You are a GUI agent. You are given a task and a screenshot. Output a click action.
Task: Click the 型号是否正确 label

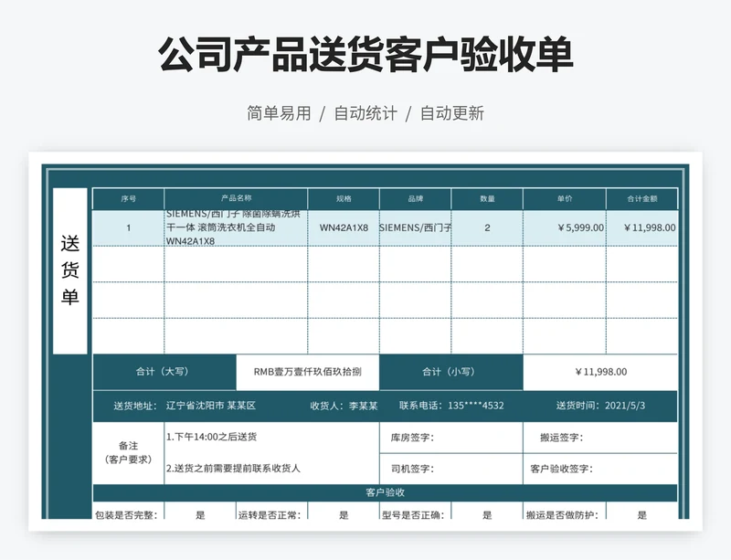414,515
